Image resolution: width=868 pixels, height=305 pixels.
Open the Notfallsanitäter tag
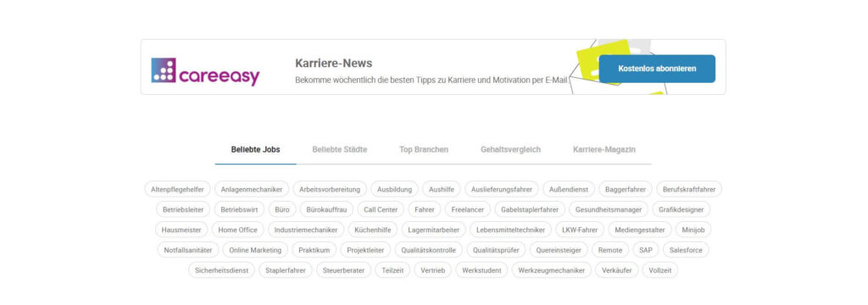click(188, 250)
